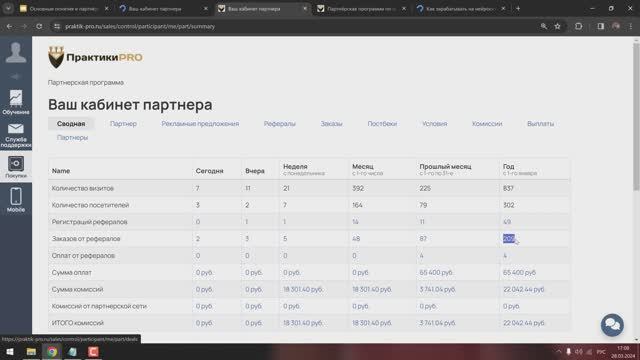Open the user profile avatar in the sidebar
The image size is (640, 360).
[x=16, y=53]
